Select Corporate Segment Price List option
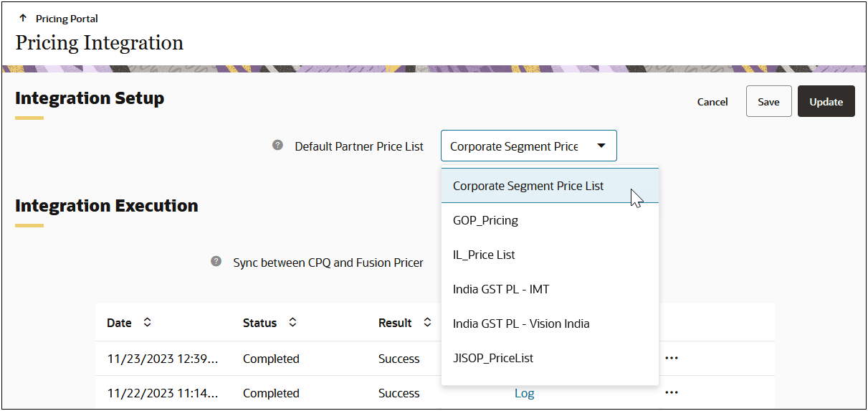The width and height of the screenshot is (868, 411). (550, 186)
